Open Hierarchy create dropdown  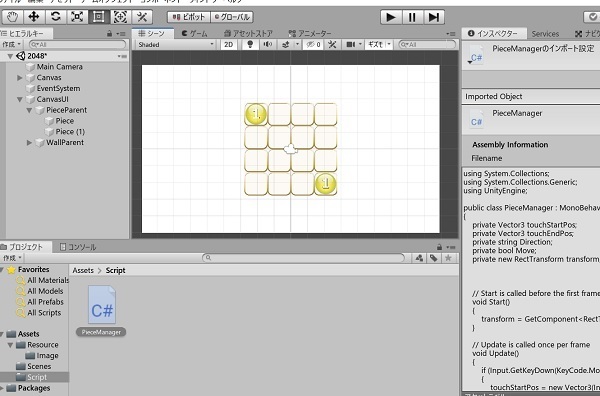pos(11,45)
